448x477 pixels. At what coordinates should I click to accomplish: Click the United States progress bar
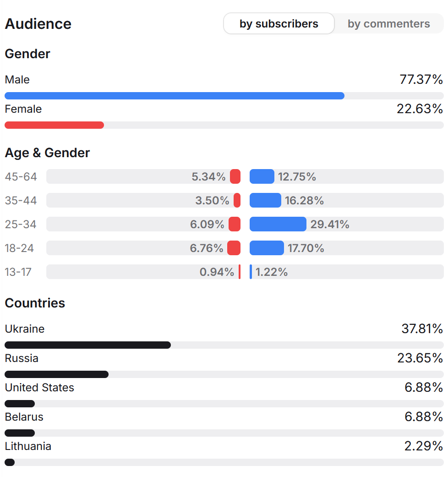20,404
